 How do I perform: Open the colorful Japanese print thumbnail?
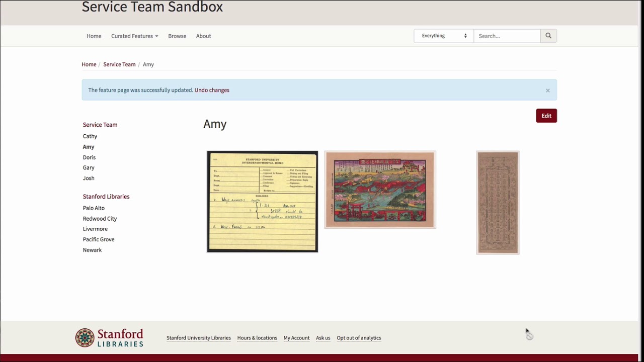pos(380,190)
